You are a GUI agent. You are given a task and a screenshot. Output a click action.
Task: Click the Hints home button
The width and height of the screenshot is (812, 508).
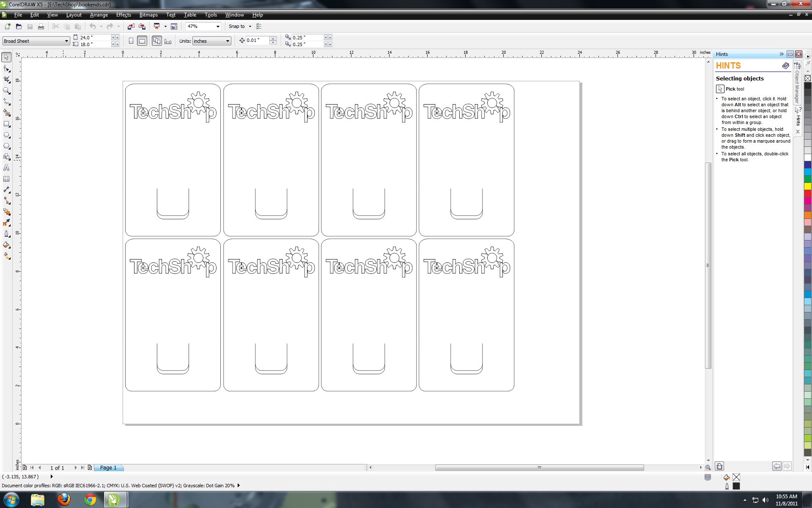click(719, 466)
